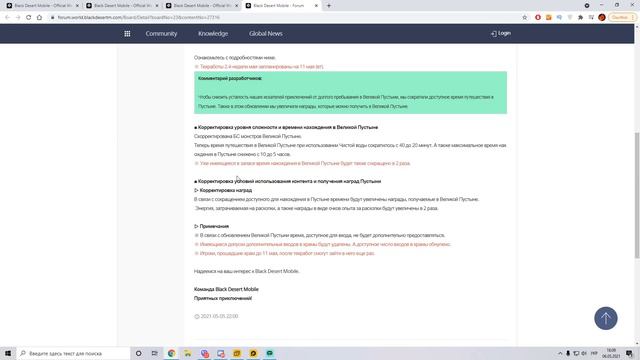Close the active Forum tab
Screen dimensions: 640x360
(316, 6)
